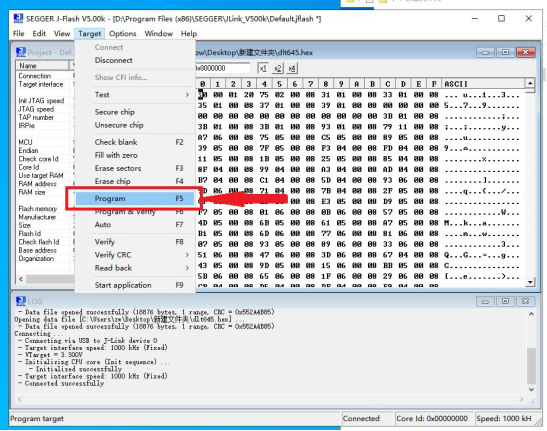Click 'VTarget = 3.300V' log line

(x=51, y=355)
